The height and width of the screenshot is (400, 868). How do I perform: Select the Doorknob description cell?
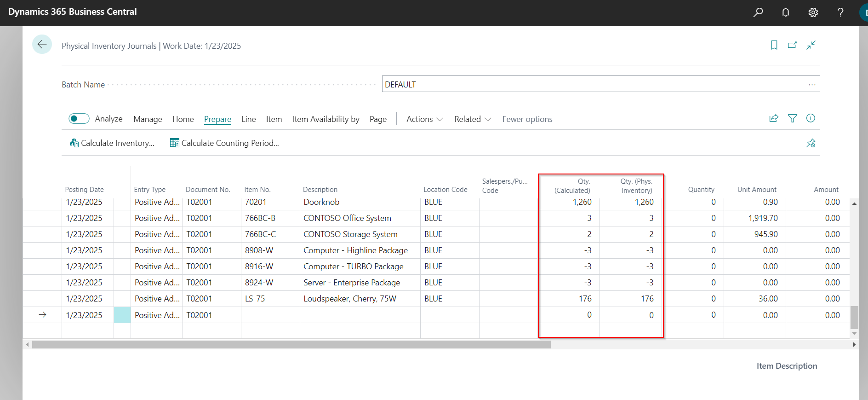click(x=360, y=202)
